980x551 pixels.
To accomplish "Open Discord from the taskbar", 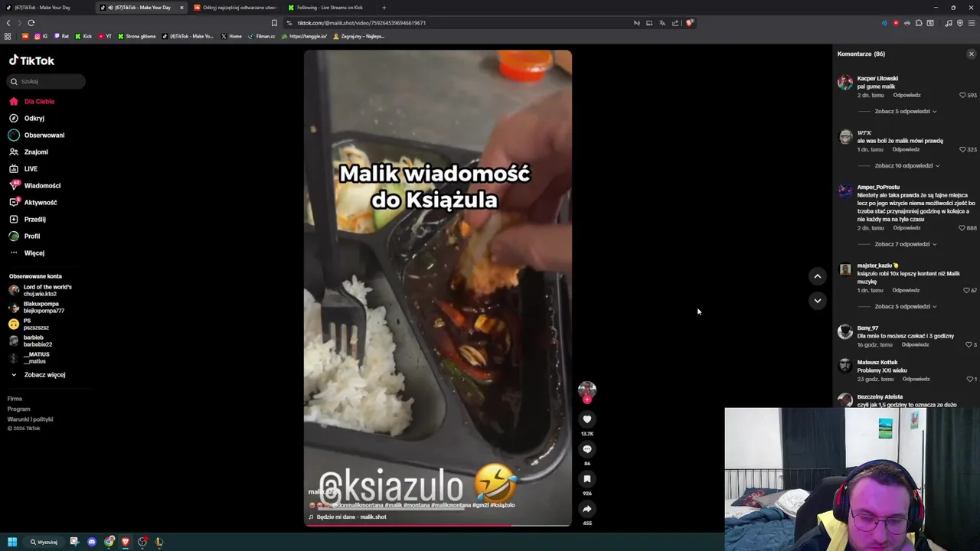I will point(92,542).
